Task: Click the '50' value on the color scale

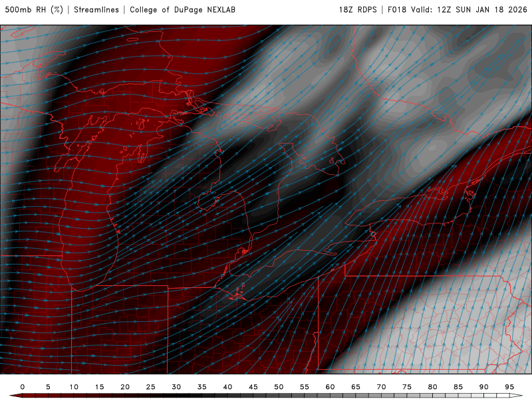Action: (x=279, y=387)
